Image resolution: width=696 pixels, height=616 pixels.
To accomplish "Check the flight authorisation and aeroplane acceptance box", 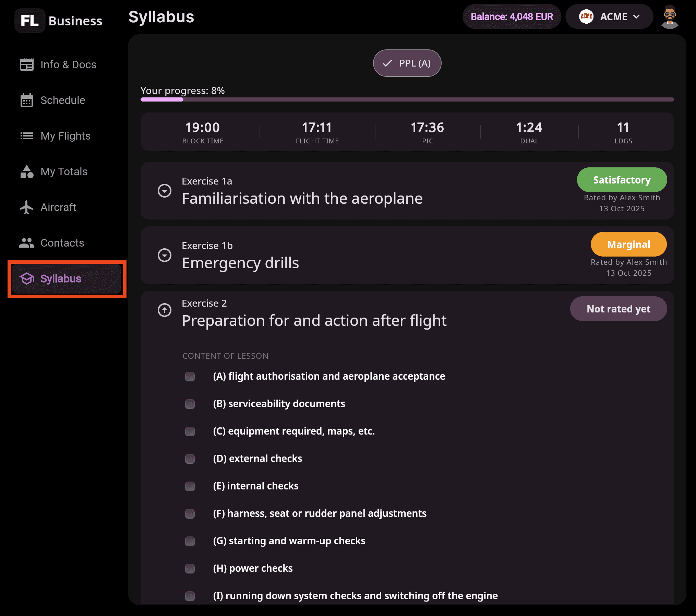I will [x=190, y=377].
